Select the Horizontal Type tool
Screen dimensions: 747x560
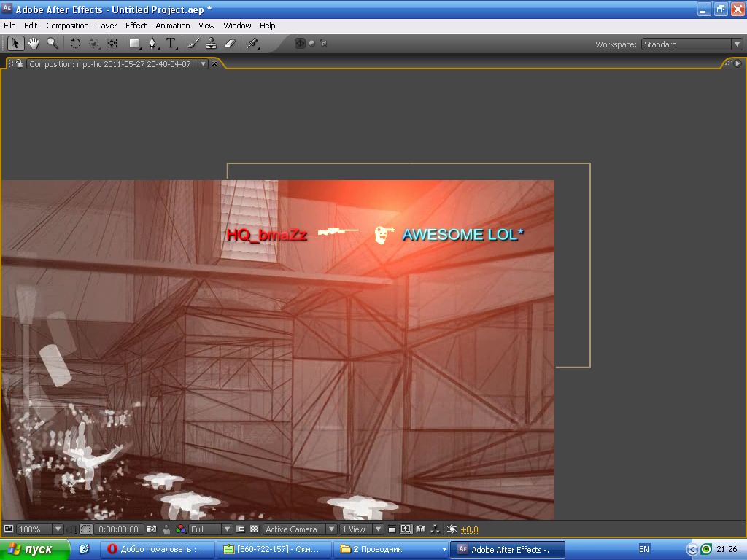(x=171, y=43)
